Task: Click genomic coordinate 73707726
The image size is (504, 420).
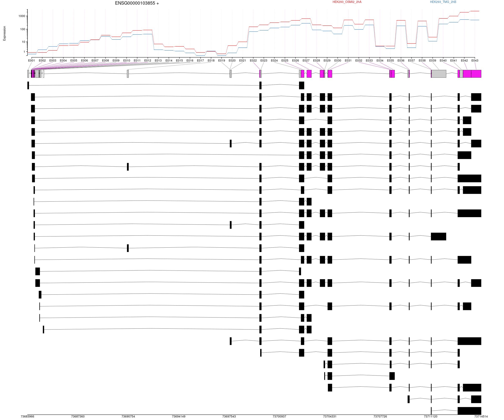Action: click(380, 417)
